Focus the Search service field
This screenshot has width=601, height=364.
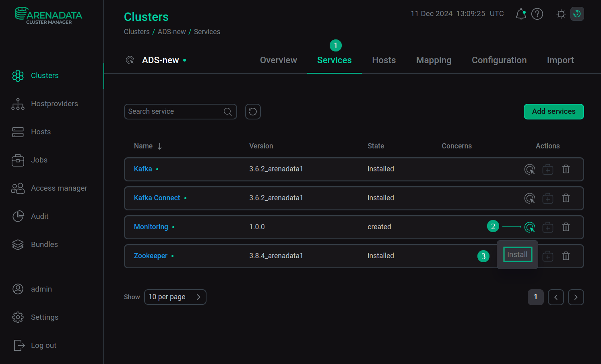[180, 111]
